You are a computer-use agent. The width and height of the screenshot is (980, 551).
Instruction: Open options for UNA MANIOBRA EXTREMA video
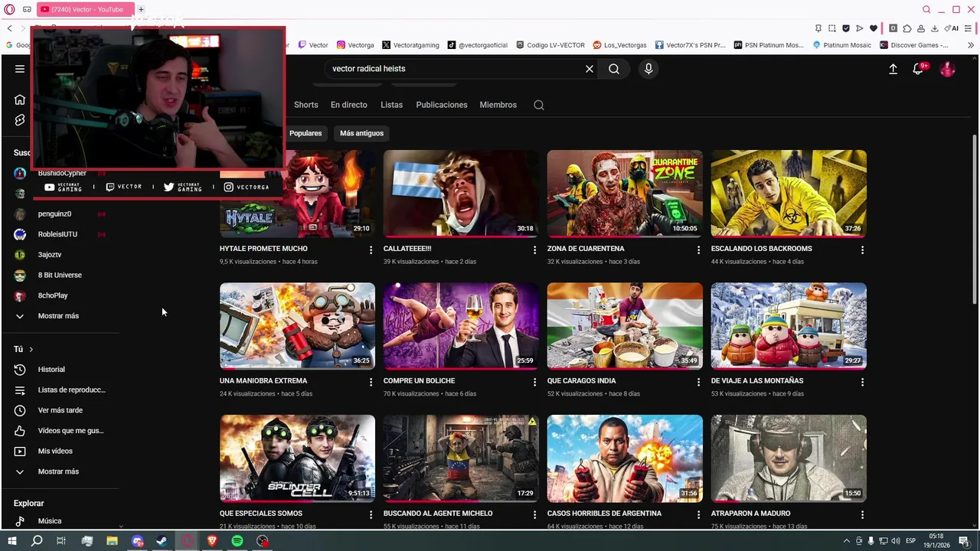[371, 382]
